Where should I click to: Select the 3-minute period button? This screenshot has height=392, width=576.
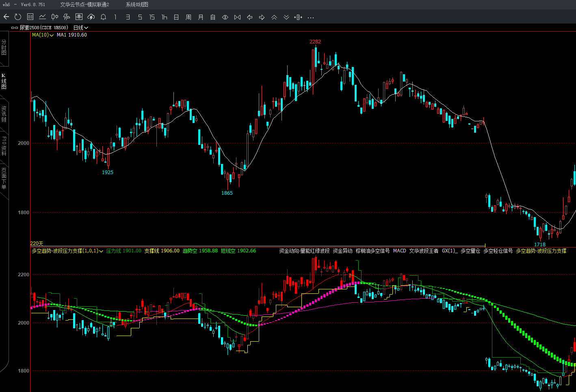click(128, 17)
